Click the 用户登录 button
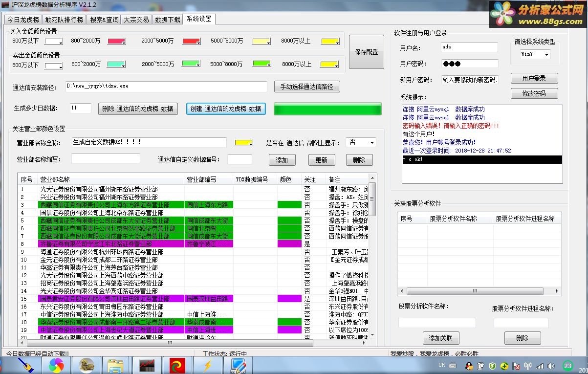The width and height of the screenshot is (588, 374). (x=534, y=78)
